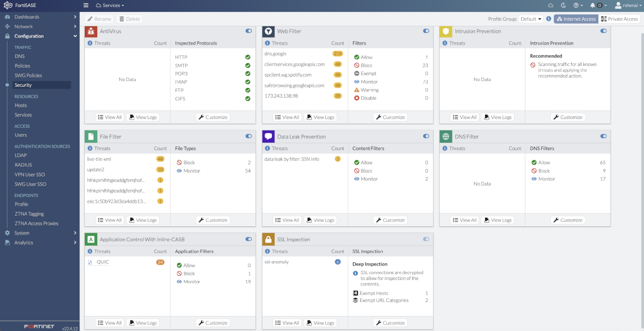Customize the DNS Filter settings
644x331 pixels.
point(568,220)
